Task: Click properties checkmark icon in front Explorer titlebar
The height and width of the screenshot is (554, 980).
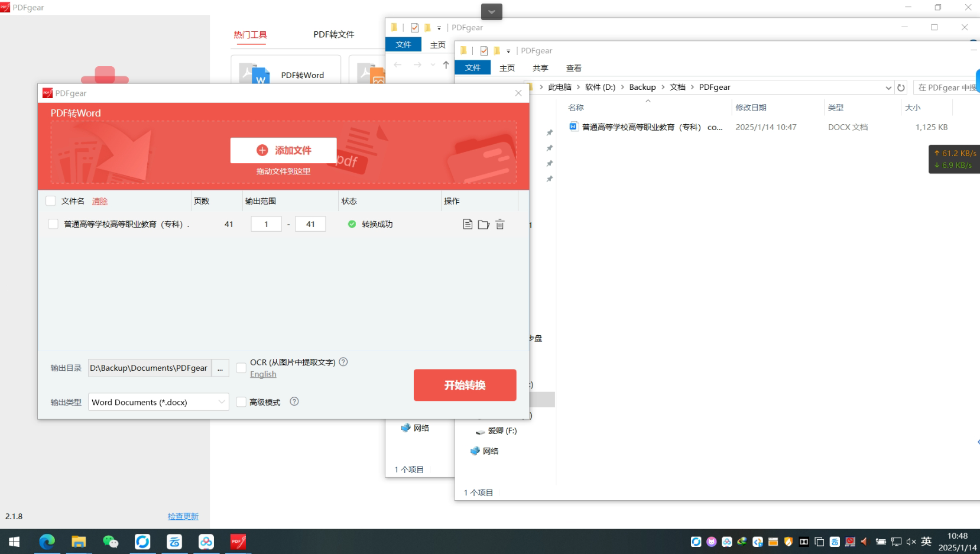Action: click(484, 51)
